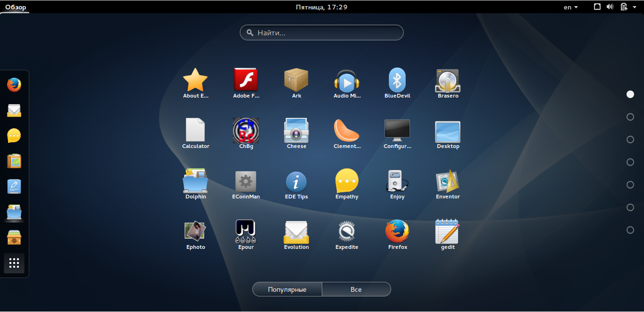Switch to second app page dot
This screenshot has height=312, width=644.
pyautogui.click(x=630, y=117)
